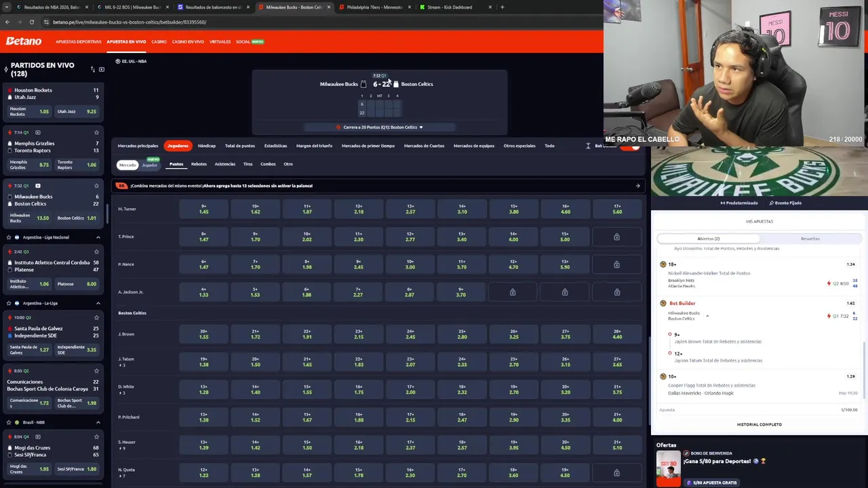
Task: Go to Apuestas Deportivas in top menu
Action: coord(79,41)
